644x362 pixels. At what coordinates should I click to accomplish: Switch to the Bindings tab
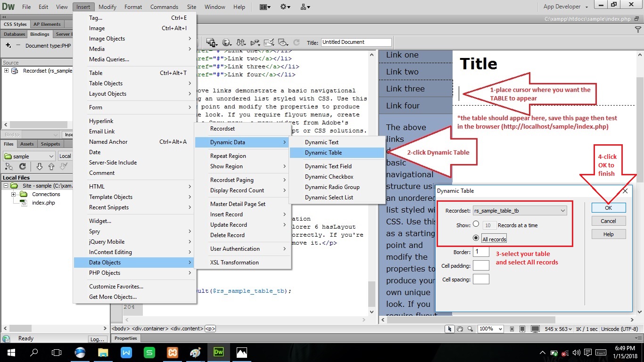[40, 34]
